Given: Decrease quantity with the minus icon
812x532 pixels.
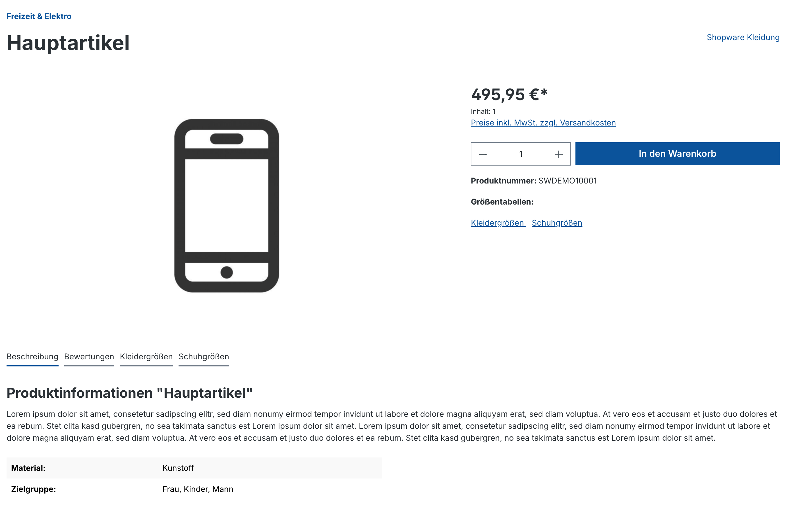Looking at the screenshot, I should (x=483, y=154).
